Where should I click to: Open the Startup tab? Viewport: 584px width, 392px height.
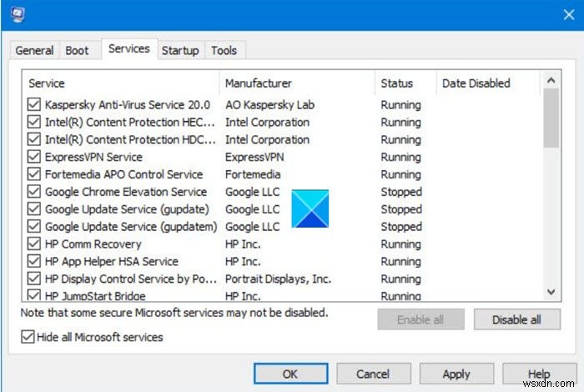tap(179, 51)
